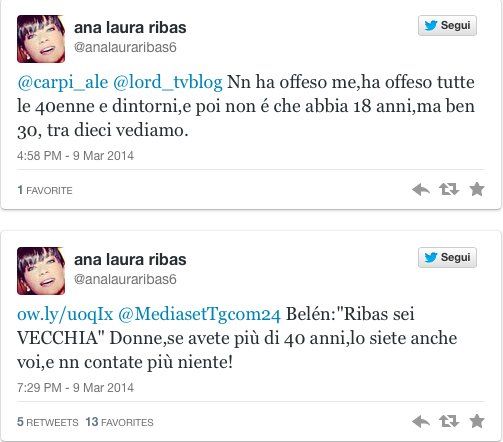
Task: Reply to the Belén tweet
Action: tap(421, 422)
